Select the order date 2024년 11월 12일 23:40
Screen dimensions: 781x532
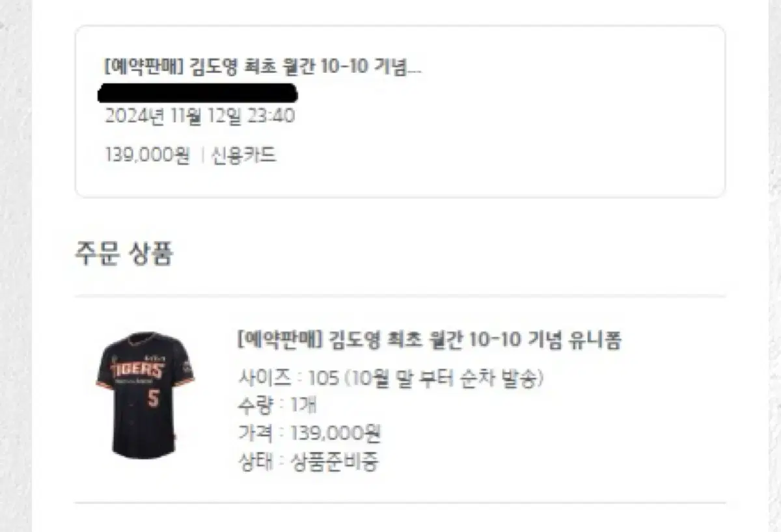pos(200,116)
